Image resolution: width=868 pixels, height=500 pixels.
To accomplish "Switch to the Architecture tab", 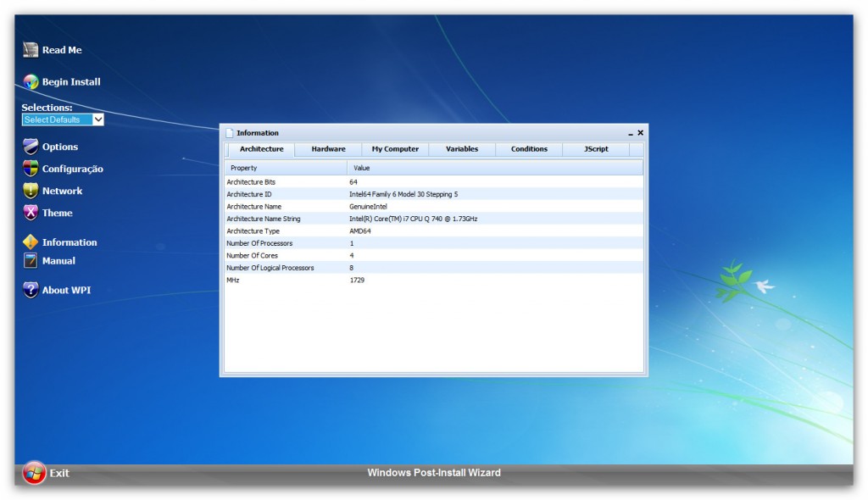I will click(x=261, y=149).
